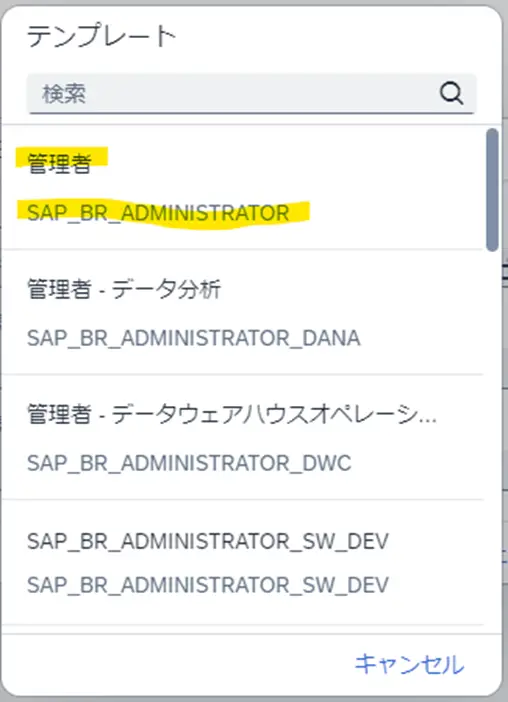Select the SAP_BR_ADMINISTRATOR_SW_DEV title line
This screenshot has height=702, width=508.
click(x=208, y=541)
